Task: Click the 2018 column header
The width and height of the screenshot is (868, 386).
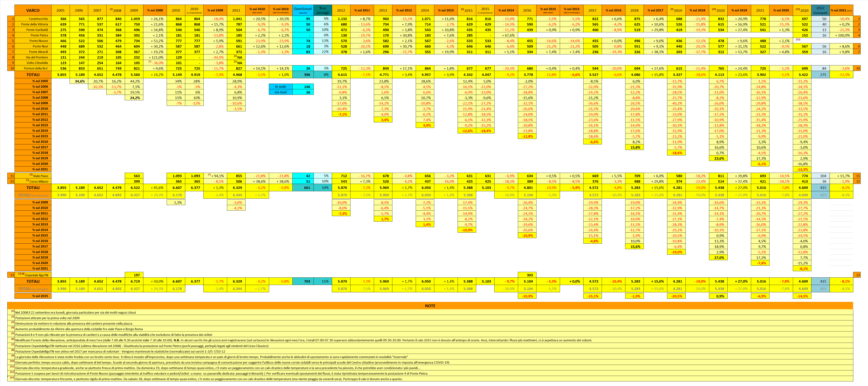Action: [x=634, y=10]
